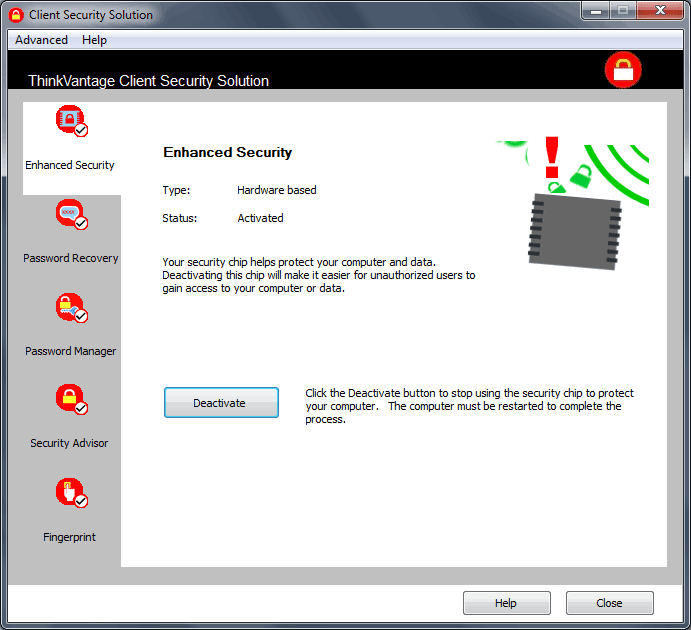Switch to the Password Manager label
Image resolution: width=691 pixels, height=630 pixels.
pyautogui.click(x=71, y=351)
